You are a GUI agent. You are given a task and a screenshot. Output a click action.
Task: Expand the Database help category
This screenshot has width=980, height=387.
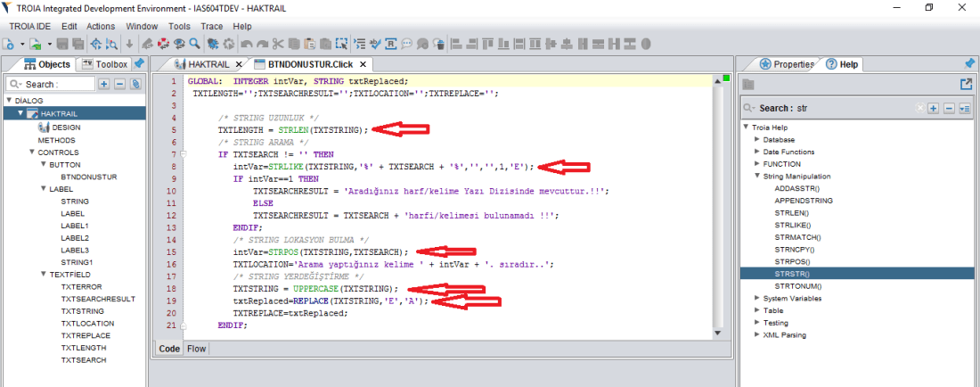tap(758, 140)
